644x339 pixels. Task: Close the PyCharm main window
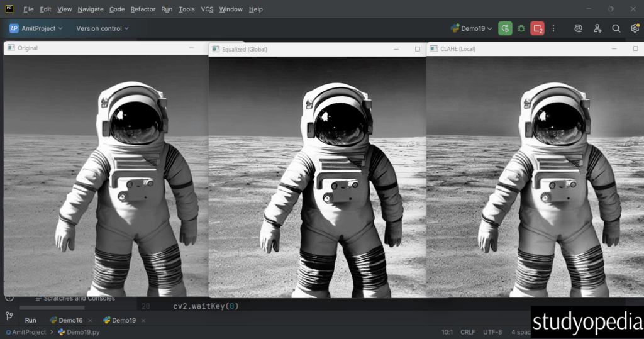click(633, 9)
